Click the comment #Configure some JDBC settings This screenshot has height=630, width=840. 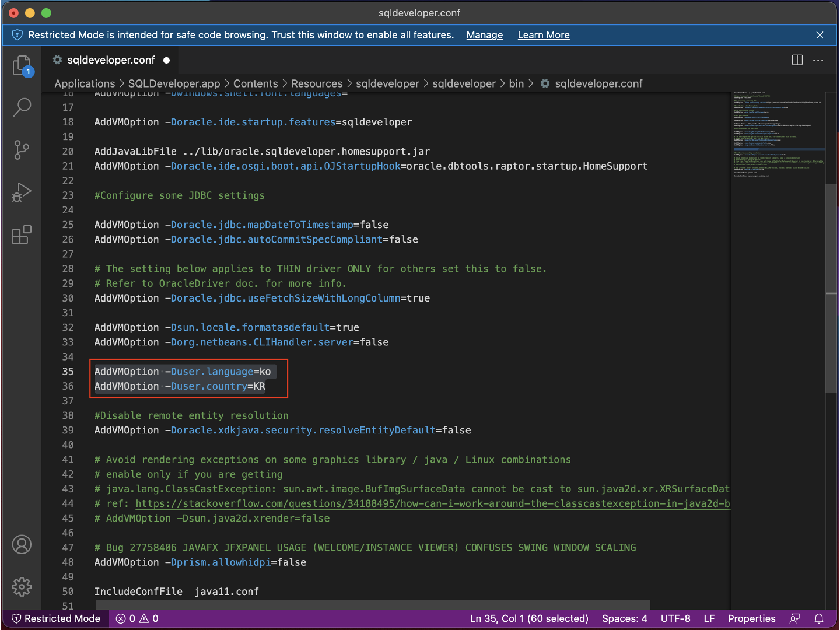click(x=180, y=195)
